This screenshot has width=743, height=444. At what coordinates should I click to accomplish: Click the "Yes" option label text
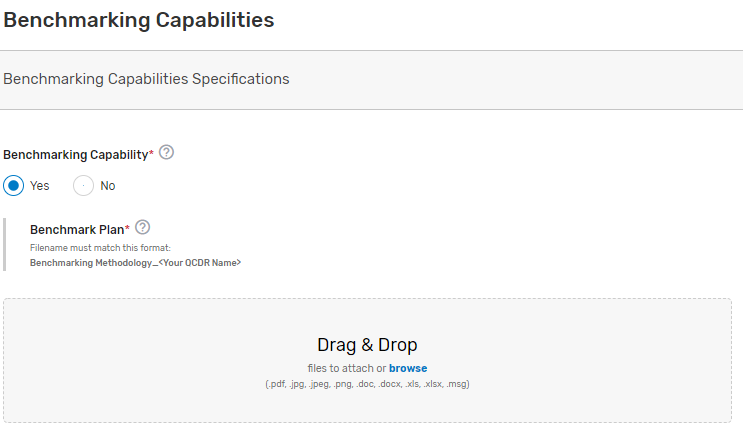(39, 186)
